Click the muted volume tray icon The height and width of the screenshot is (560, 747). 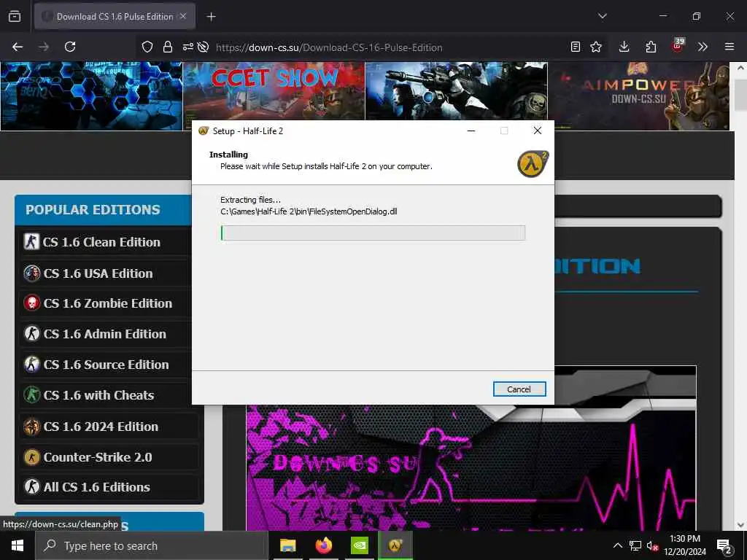pos(652,545)
